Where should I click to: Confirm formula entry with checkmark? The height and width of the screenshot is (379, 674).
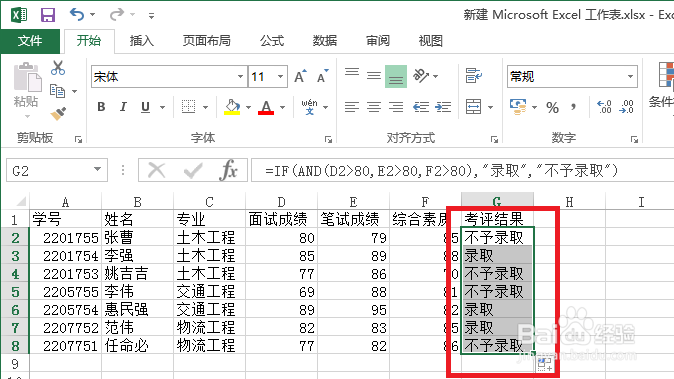[x=193, y=171]
